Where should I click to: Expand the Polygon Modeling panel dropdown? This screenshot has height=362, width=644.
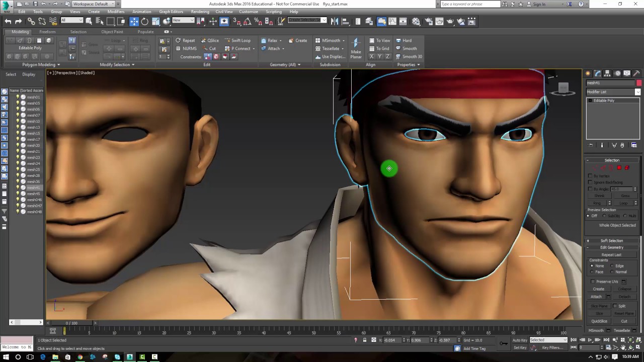point(41,65)
